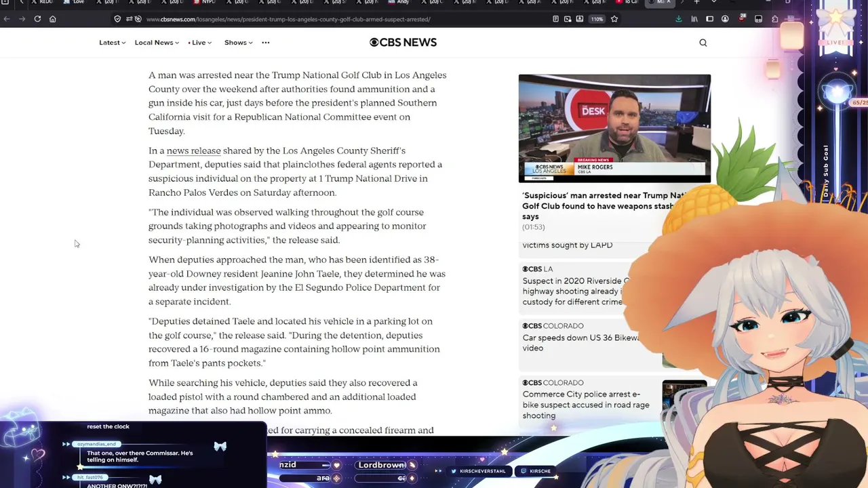
Task: Open the CBS News search icon
Action: coord(703,43)
